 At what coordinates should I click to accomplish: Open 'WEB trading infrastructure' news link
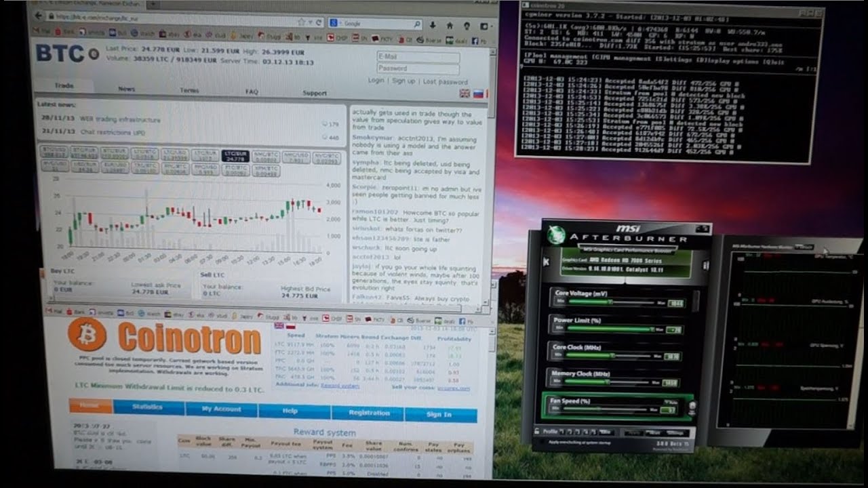click(x=120, y=120)
